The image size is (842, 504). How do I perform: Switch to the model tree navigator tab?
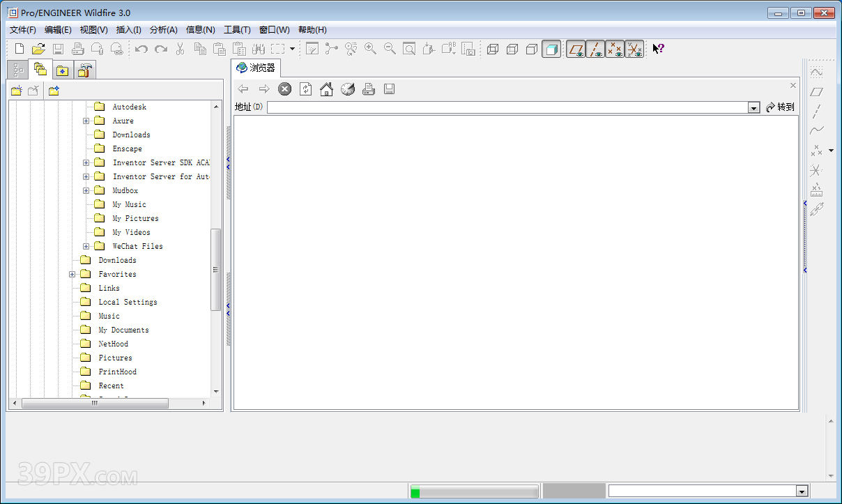coord(17,70)
